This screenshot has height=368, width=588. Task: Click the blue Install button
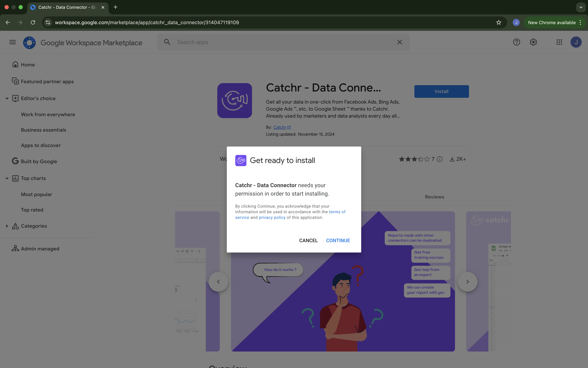[x=442, y=91]
